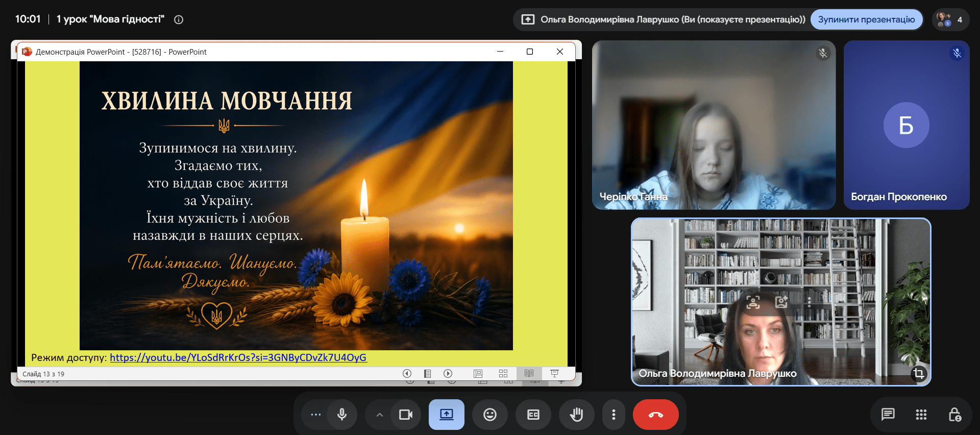Screen dimensions: 980x435
Task: Open the ellipsis menu beside microphone
Action: (315, 415)
